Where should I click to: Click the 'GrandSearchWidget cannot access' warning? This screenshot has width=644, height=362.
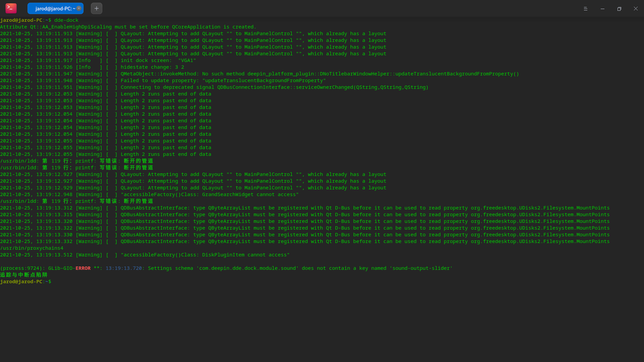pyautogui.click(x=210, y=194)
